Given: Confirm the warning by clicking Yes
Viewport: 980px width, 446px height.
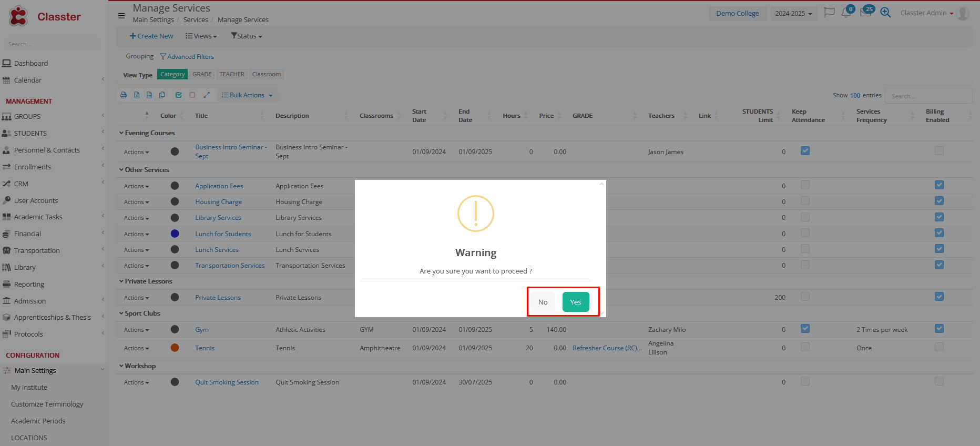Looking at the screenshot, I should pos(576,302).
